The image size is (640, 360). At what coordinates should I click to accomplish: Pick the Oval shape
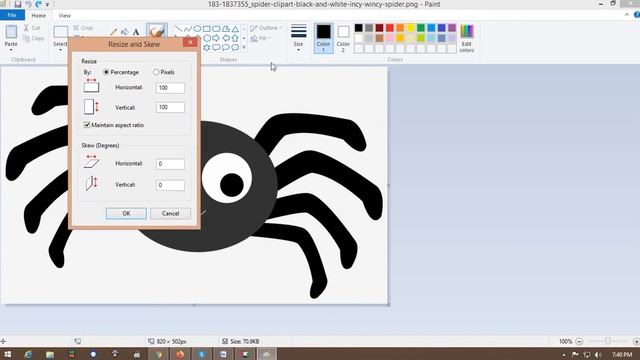coord(197,29)
